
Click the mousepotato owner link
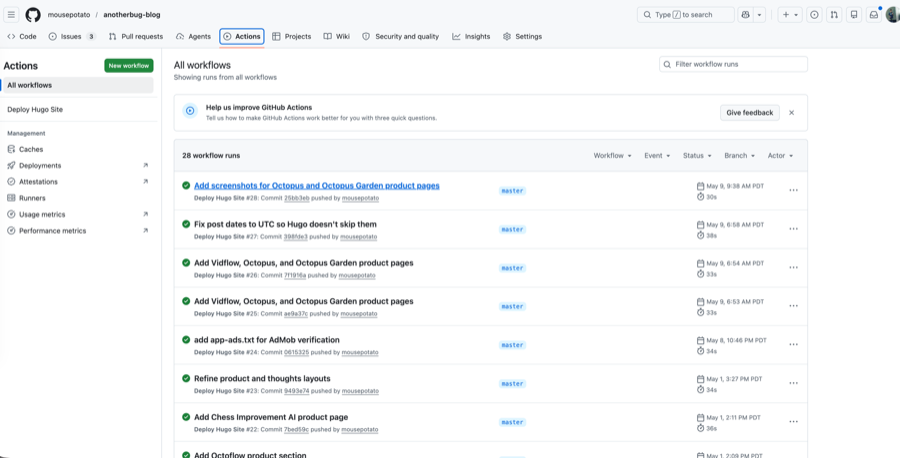tap(69, 14)
